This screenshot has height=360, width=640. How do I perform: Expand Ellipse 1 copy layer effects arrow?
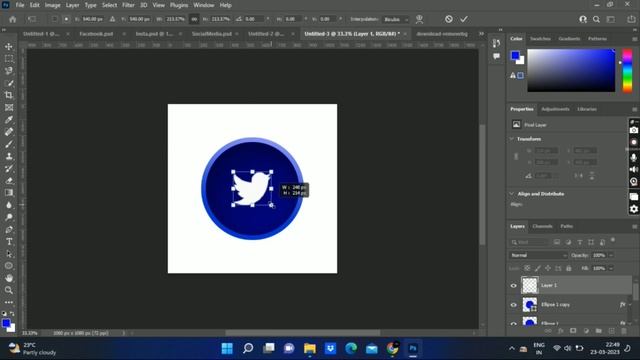click(x=630, y=304)
